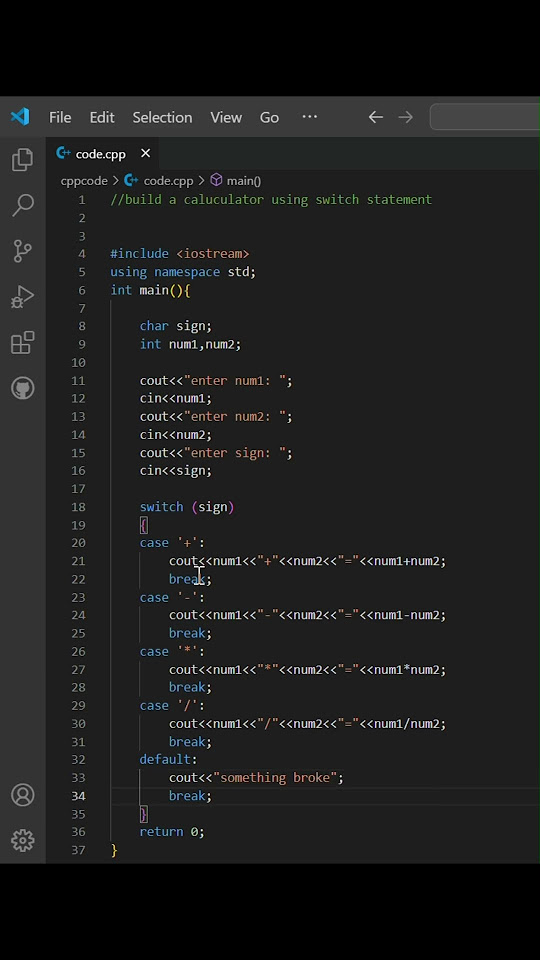This screenshot has width=540, height=960.
Task: Open the Edit menu
Action: (102, 117)
